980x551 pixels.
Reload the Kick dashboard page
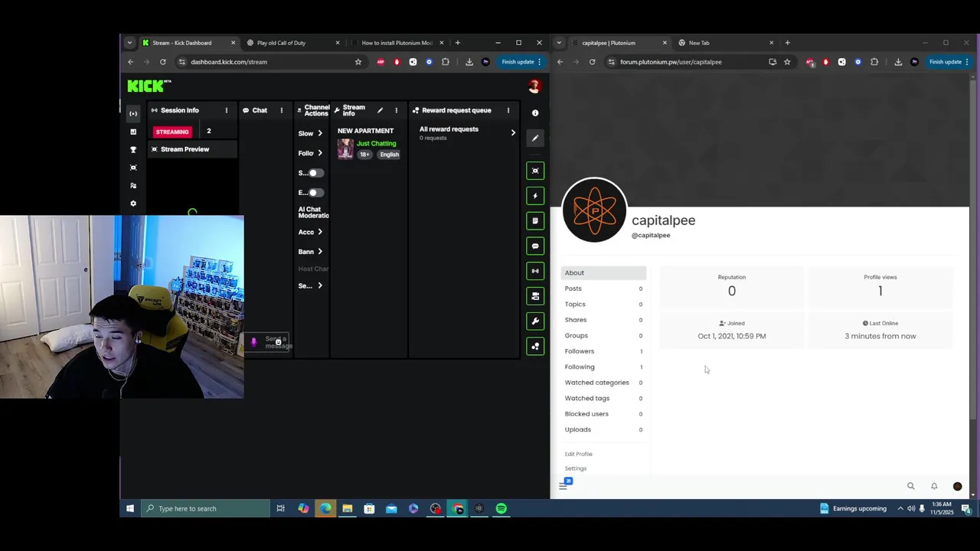tap(162, 62)
